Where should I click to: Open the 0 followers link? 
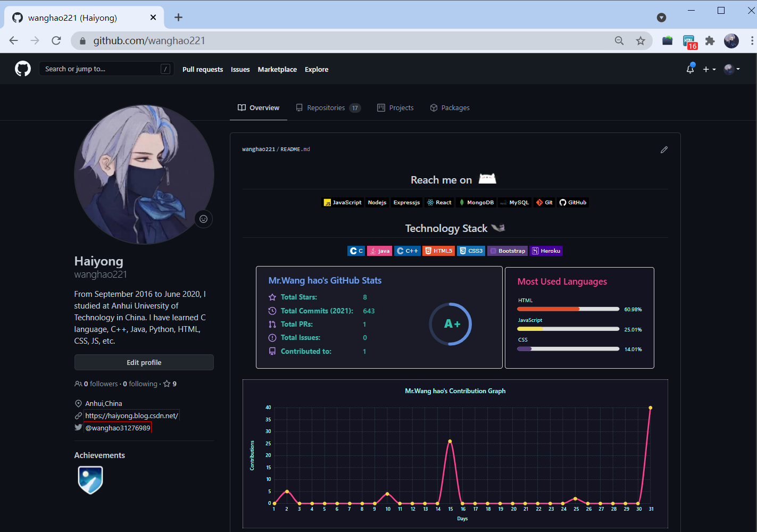click(x=97, y=384)
